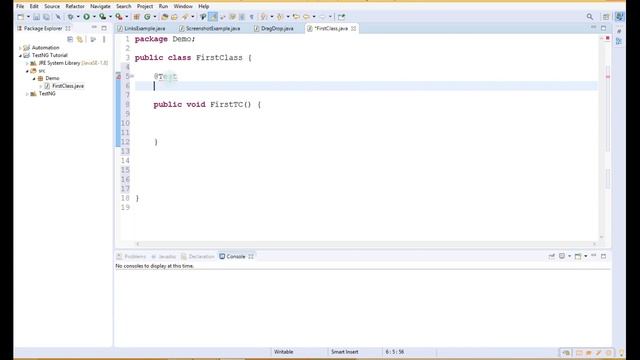The width and height of the screenshot is (640, 360).
Task: Switch to the Problems tab
Action: [131, 256]
